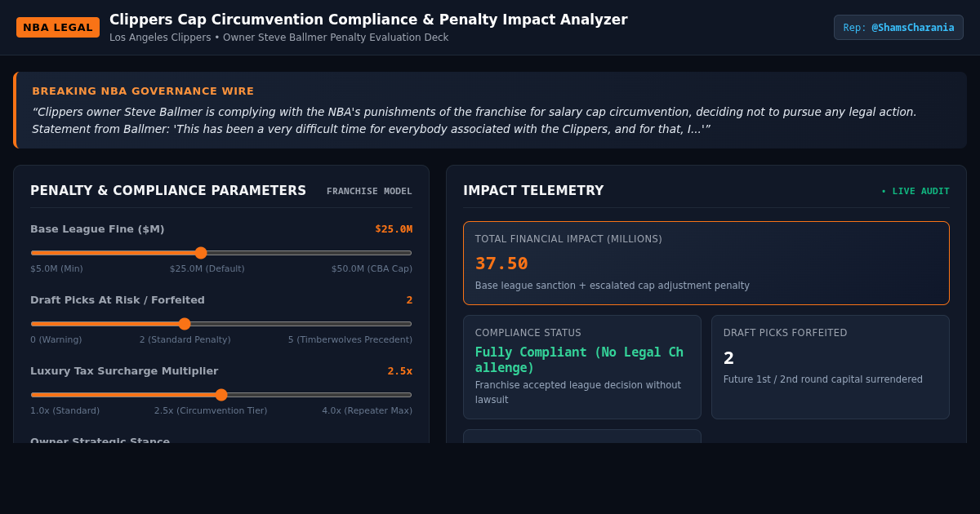Click the 'Future 1st / 2nd round capital surrendered' note

[823, 379]
